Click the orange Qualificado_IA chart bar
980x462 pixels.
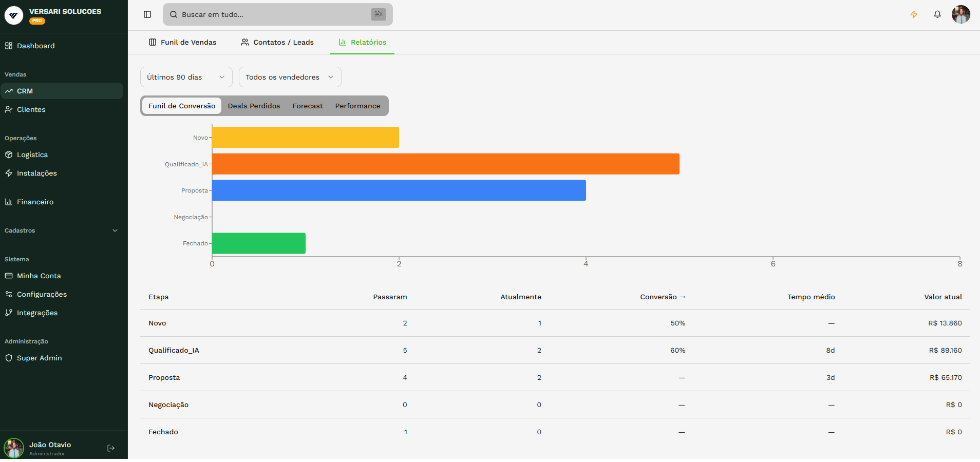tap(445, 164)
